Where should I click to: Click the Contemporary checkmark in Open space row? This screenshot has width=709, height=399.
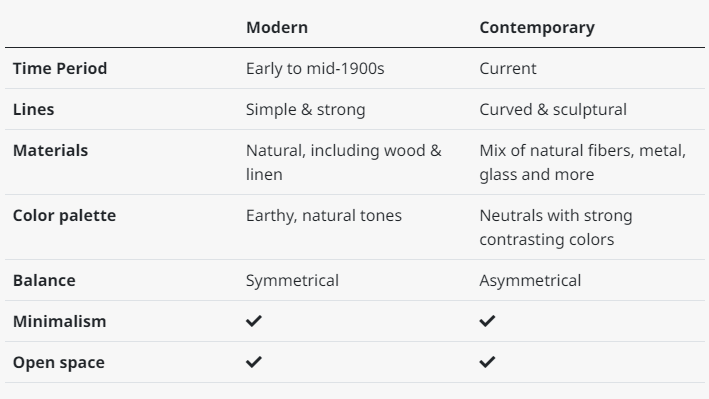coord(487,362)
